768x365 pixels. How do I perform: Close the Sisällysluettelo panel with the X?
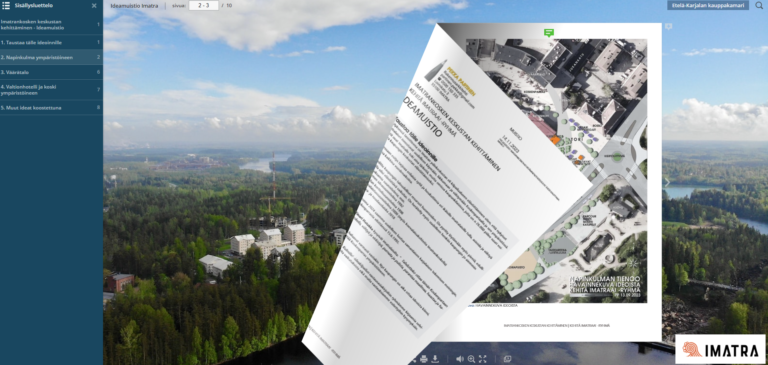pos(94,6)
